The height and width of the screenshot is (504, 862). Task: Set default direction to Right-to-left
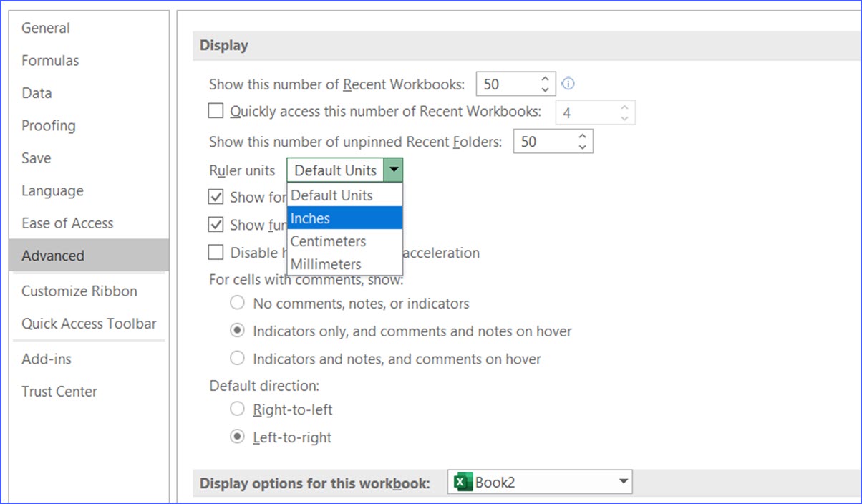(237, 410)
